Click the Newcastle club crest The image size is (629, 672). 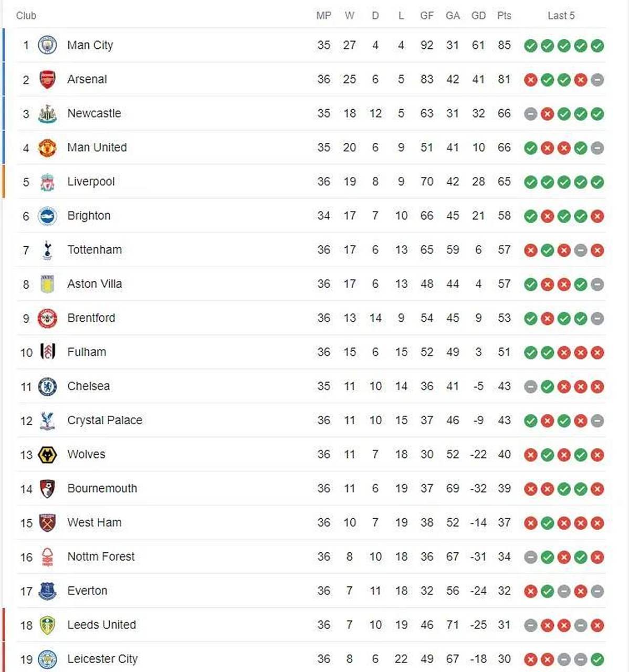pos(47,113)
